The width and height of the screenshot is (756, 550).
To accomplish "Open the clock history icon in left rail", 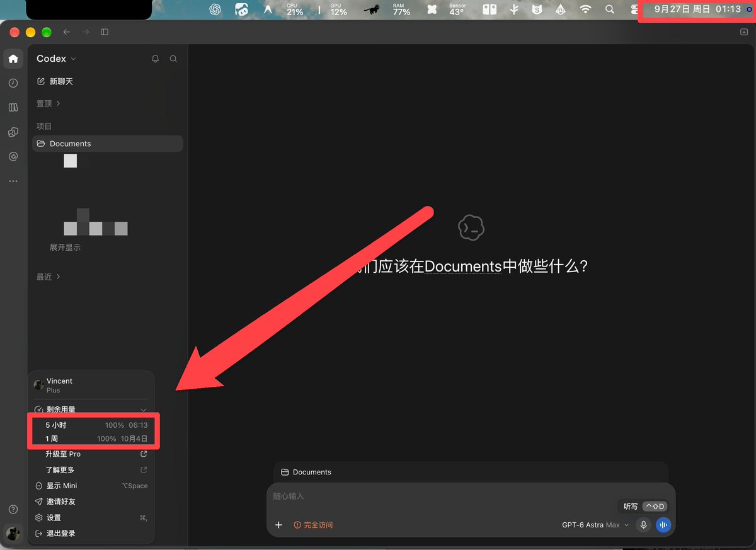I will coord(13,83).
